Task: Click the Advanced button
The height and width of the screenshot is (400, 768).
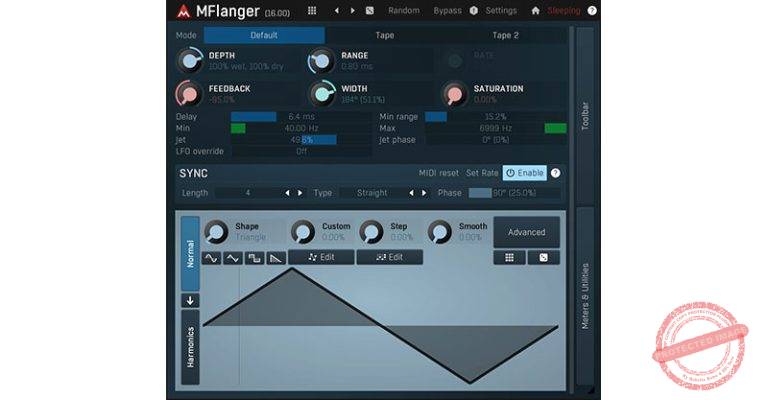Action: point(526,232)
